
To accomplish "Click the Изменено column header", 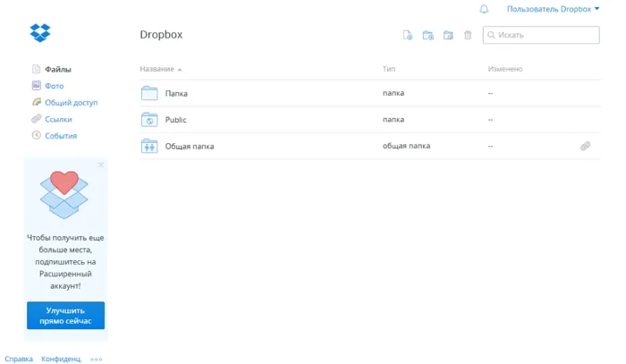I will point(505,69).
